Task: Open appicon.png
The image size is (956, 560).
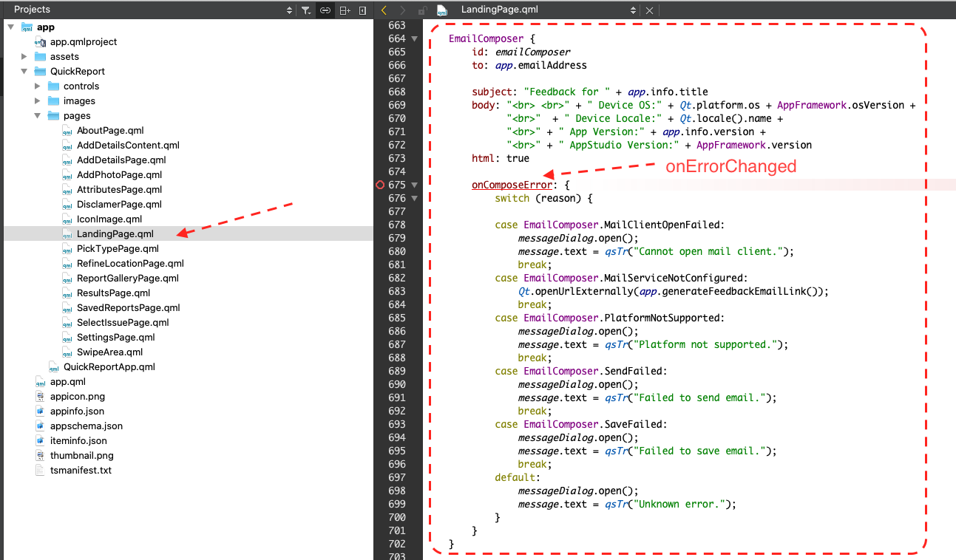Action: [78, 396]
